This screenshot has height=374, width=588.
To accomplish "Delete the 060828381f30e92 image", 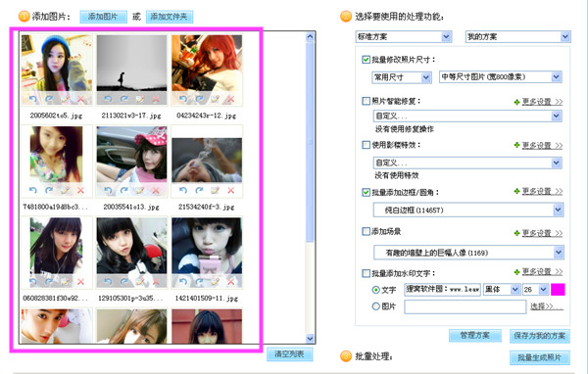I will click(80, 282).
